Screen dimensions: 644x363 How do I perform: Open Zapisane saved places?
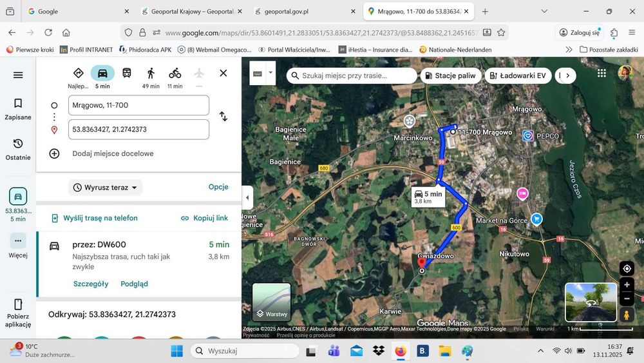(18, 109)
